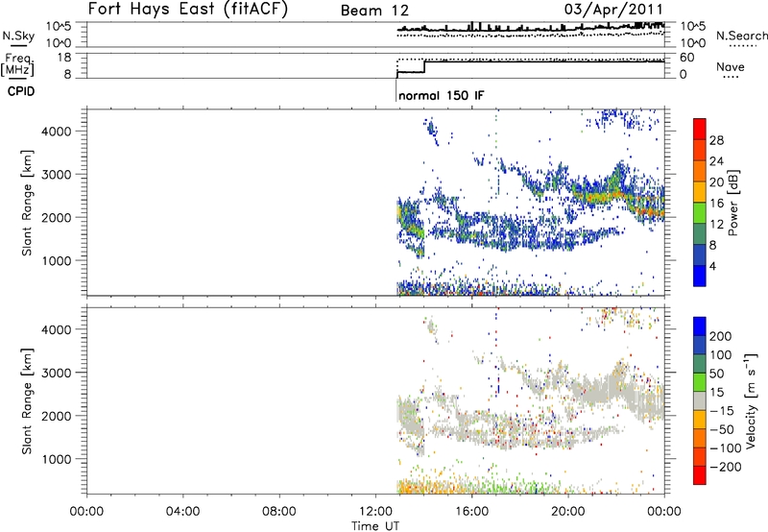
Task: Click the dotted line sample under N.Search
Action: pyautogui.click(x=742, y=46)
